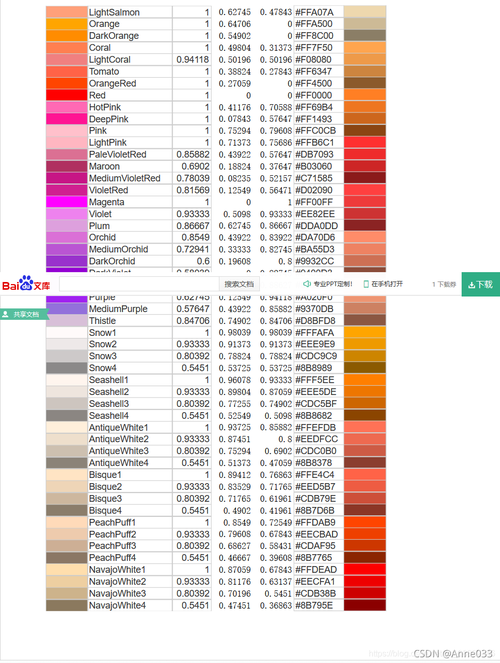500x663 pixels.
Task: Click the Snow4 gray color swatch
Action: (x=67, y=368)
